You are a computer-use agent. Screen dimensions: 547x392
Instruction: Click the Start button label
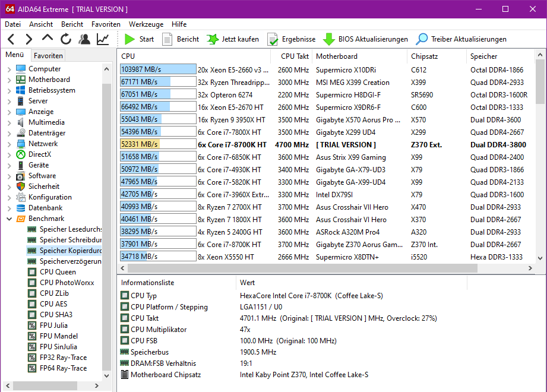coord(147,39)
